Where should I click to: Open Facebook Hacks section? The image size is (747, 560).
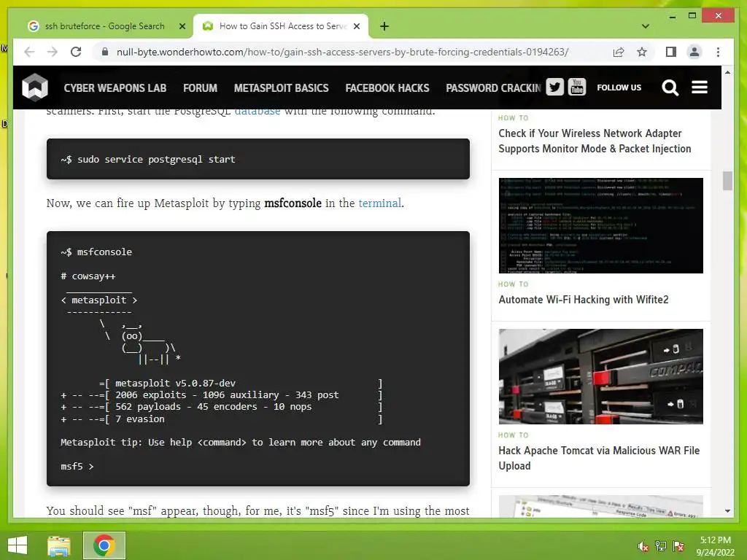[387, 88]
